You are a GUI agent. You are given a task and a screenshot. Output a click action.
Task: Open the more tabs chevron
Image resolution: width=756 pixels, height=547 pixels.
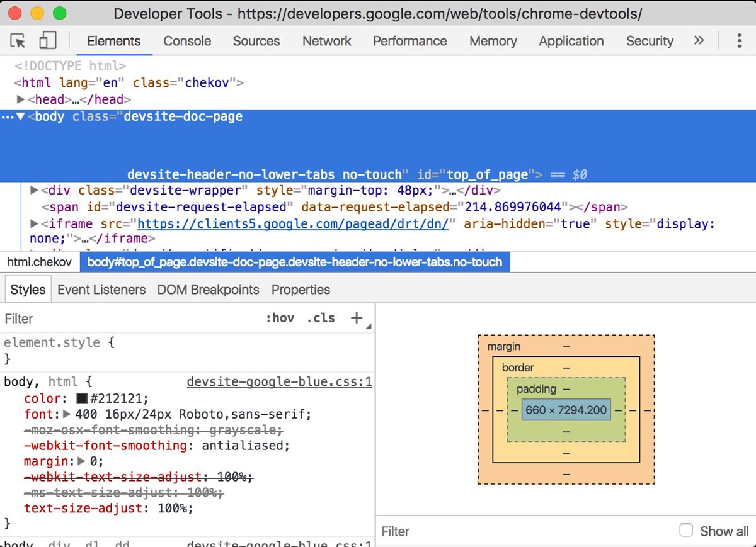tap(698, 41)
